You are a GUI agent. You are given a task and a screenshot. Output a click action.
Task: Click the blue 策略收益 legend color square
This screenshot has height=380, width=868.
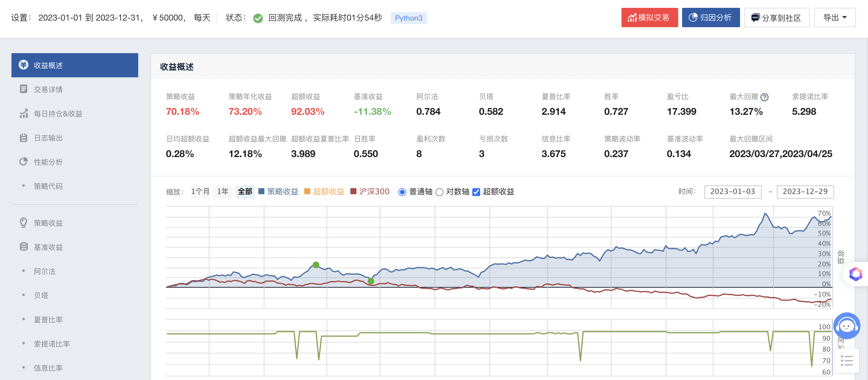261,192
